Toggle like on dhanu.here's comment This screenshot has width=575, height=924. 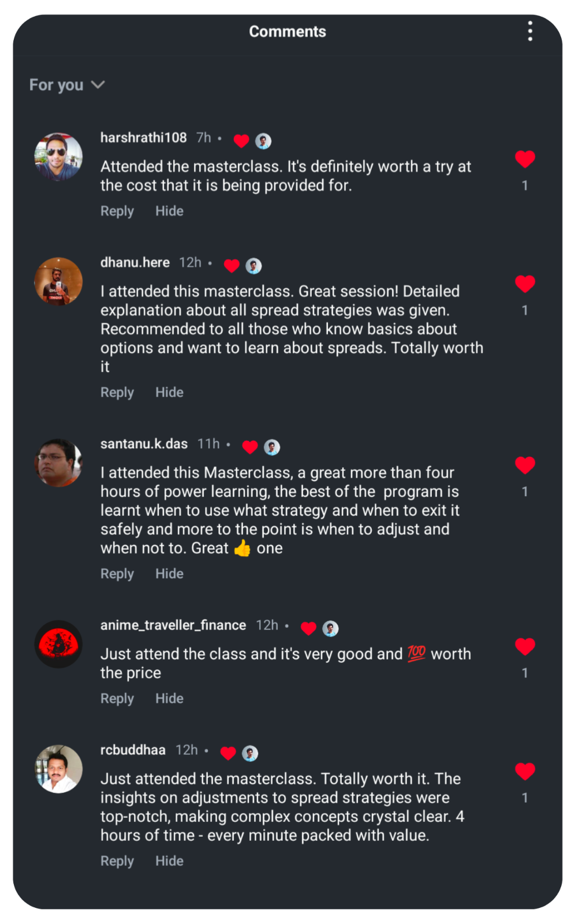coord(525,284)
